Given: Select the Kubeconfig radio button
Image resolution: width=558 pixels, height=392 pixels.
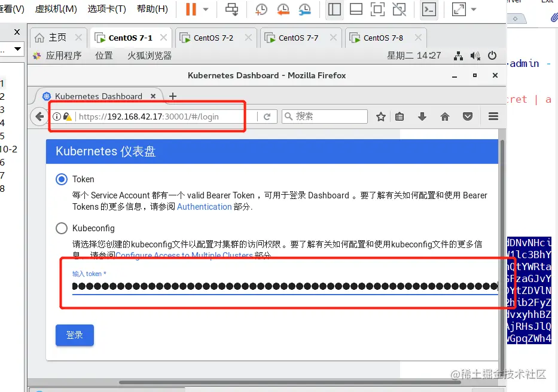Looking at the screenshot, I should click(x=61, y=228).
